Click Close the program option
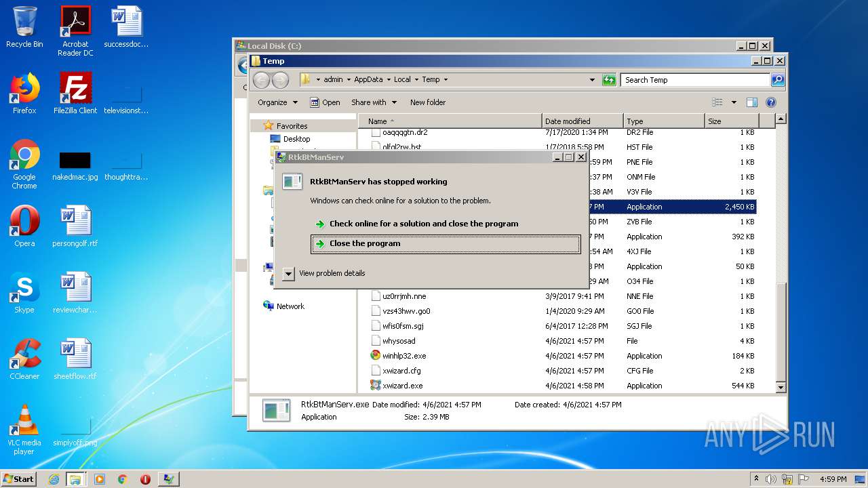This screenshot has height=488, width=868. click(446, 244)
